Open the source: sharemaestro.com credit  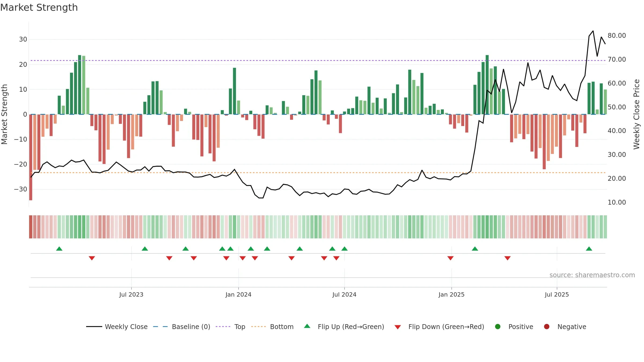592,275
